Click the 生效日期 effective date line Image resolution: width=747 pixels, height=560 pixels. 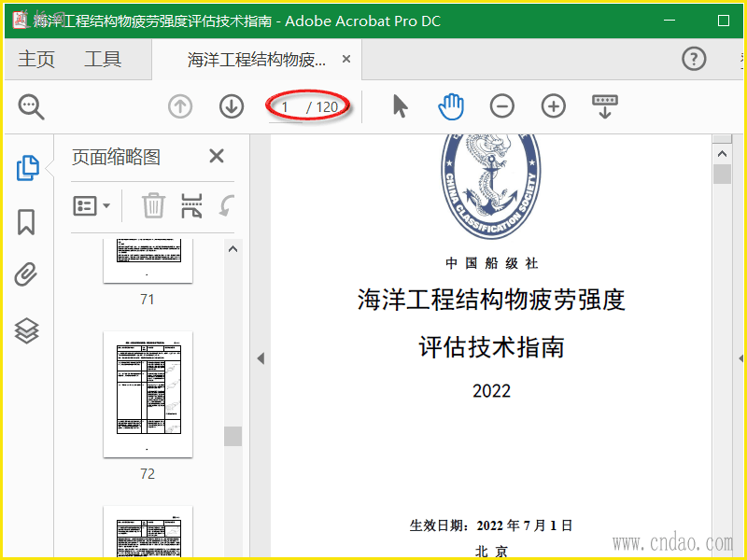491,525
